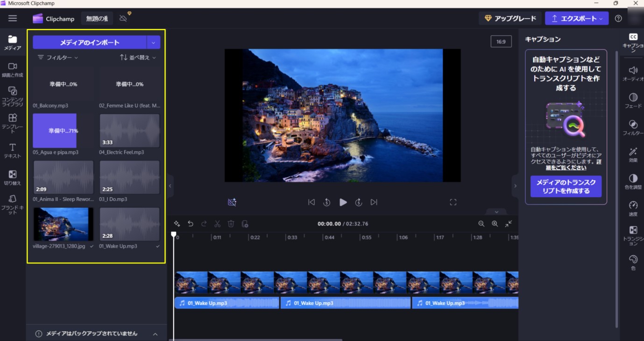Click the エクスポート button

[x=576, y=18]
